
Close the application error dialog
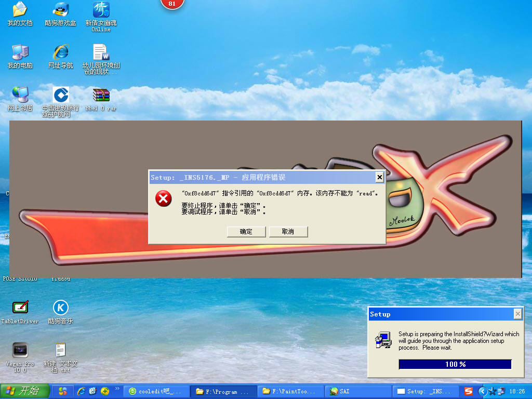point(380,177)
